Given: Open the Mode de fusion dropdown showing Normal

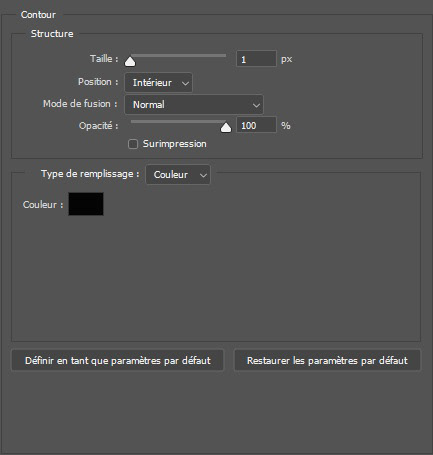Looking at the screenshot, I should 194,105.
